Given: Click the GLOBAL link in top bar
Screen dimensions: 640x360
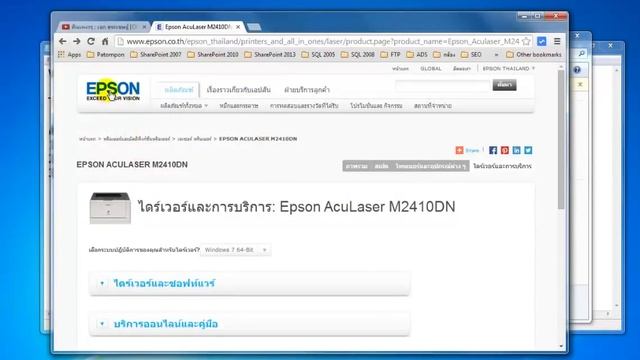Looking at the screenshot, I should point(431,69).
